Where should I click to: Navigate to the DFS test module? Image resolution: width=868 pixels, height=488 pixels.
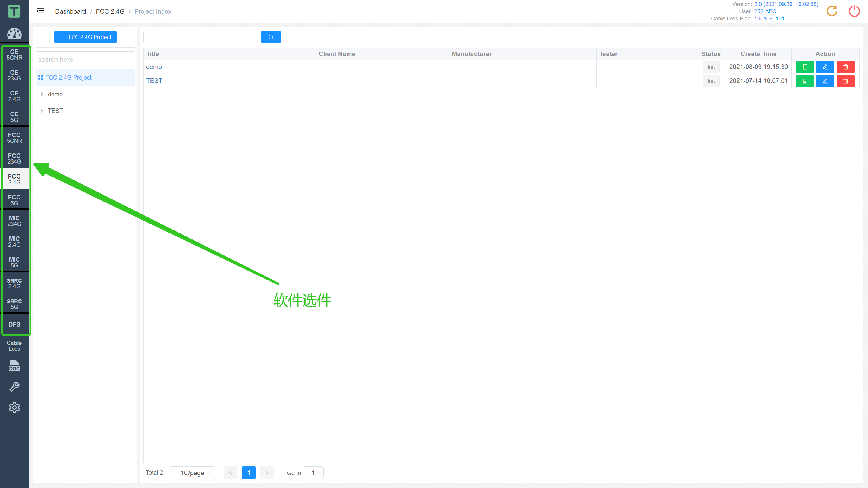tap(14, 324)
